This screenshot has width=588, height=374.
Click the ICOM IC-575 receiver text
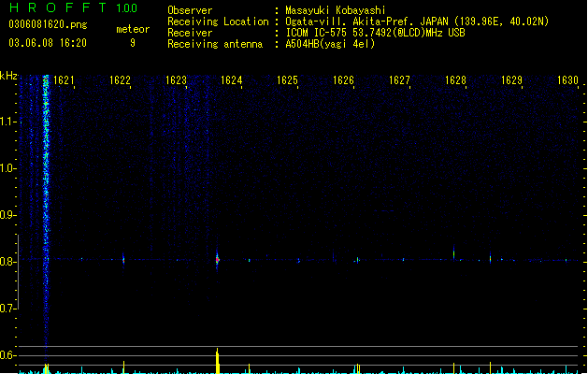tap(375, 33)
